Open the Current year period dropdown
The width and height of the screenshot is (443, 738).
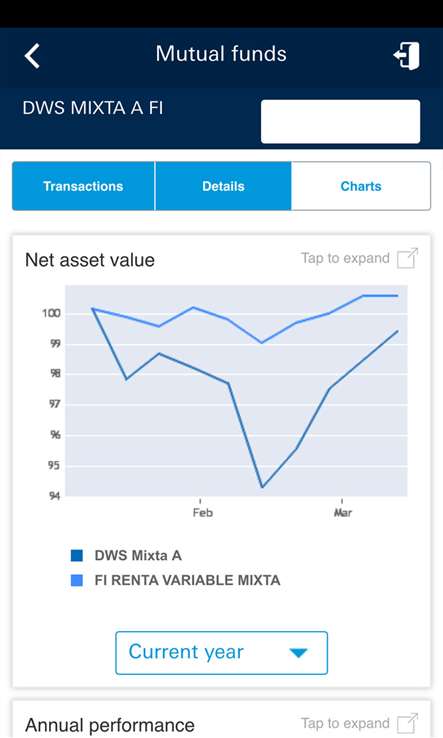point(221,653)
